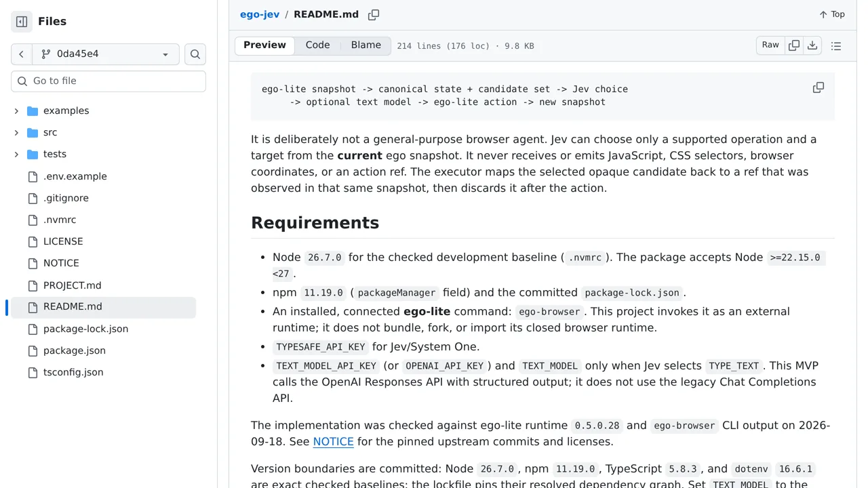
Task: Switch to the Code tab
Action: pos(317,45)
